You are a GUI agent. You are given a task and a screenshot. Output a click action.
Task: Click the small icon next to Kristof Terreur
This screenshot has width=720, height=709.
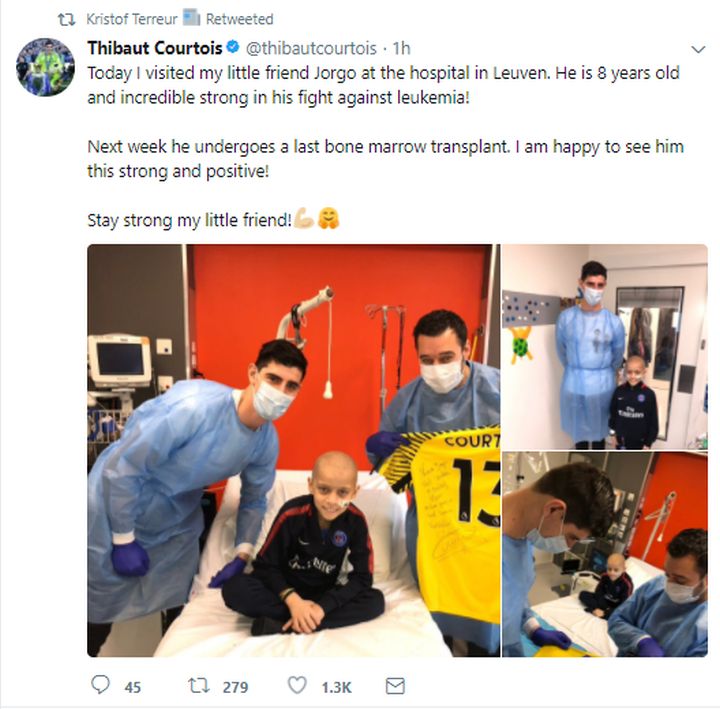[x=191, y=18]
